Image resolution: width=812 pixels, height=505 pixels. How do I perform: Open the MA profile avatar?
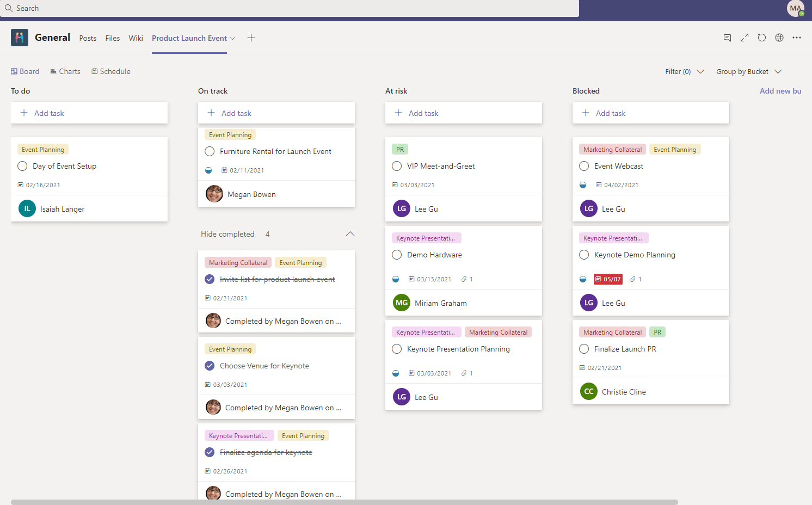(x=796, y=8)
